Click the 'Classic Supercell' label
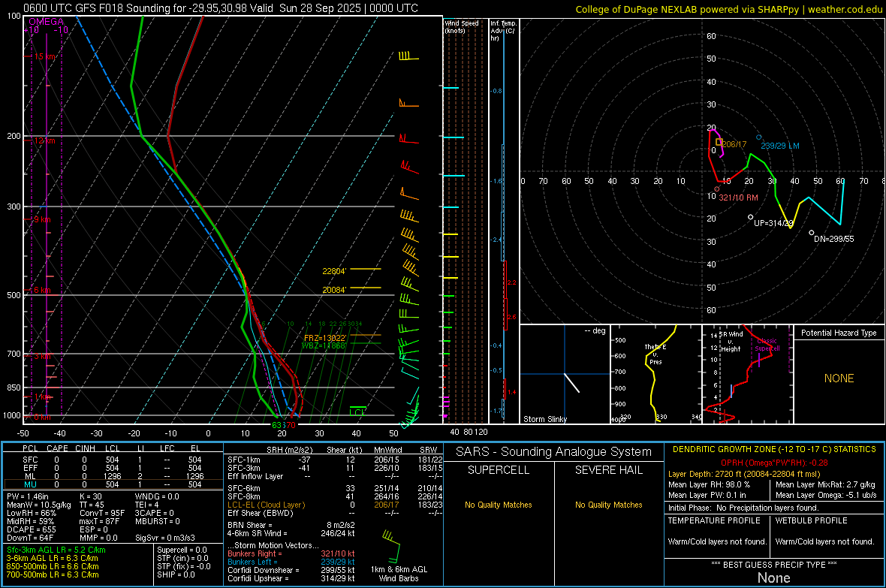 click(x=767, y=345)
